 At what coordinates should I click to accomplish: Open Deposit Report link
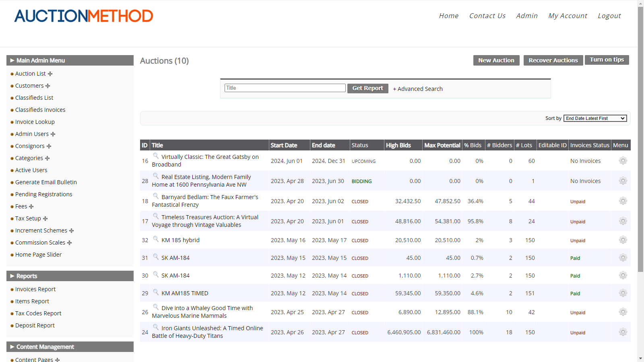click(x=35, y=325)
